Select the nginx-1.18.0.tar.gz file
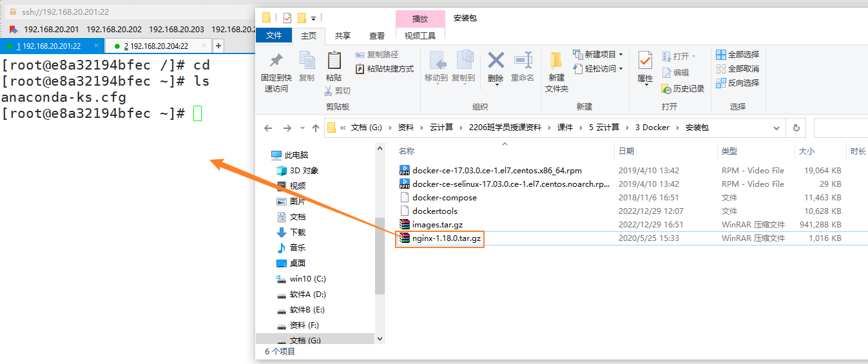This screenshot has height=364, width=868. pyautogui.click(x=447, y=238)
